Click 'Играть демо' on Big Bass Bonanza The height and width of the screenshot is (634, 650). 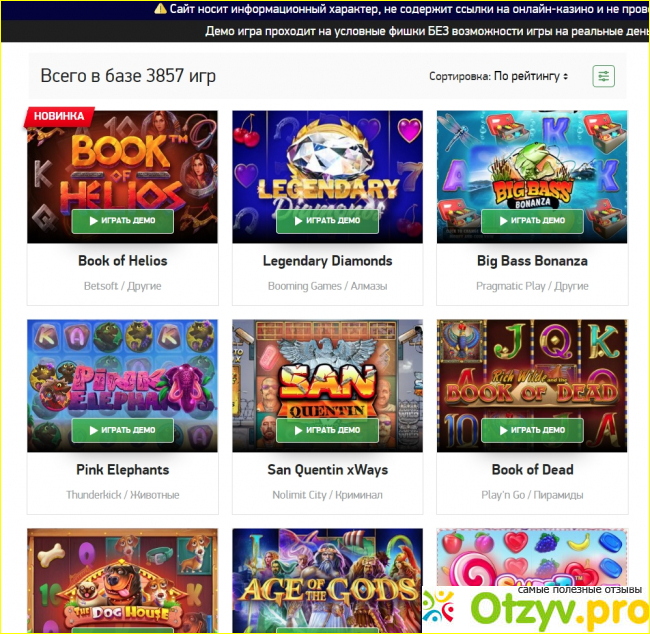tap(532, 221)
